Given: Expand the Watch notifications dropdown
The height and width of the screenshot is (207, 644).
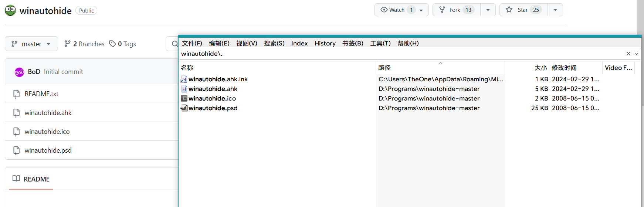Looking at the screenshot, I should (421, 10).
